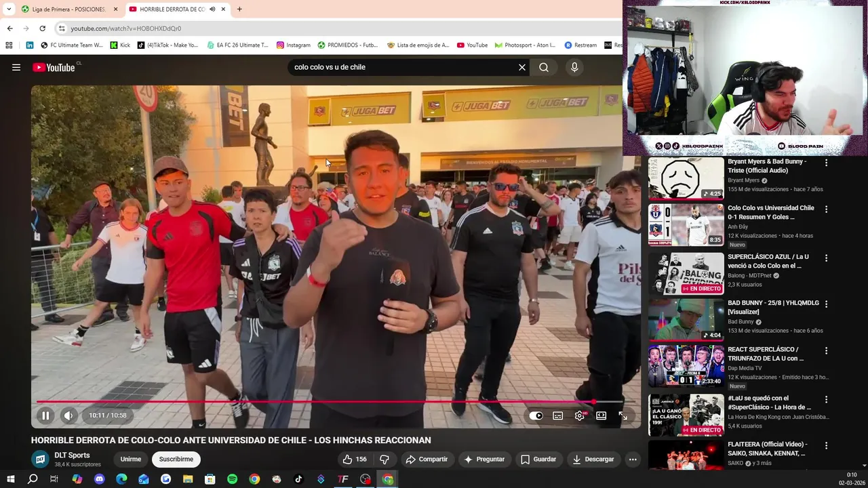The image size is (868, 488).
Task: Open TikTok app from the taskbar
Action: pos(298,479)
